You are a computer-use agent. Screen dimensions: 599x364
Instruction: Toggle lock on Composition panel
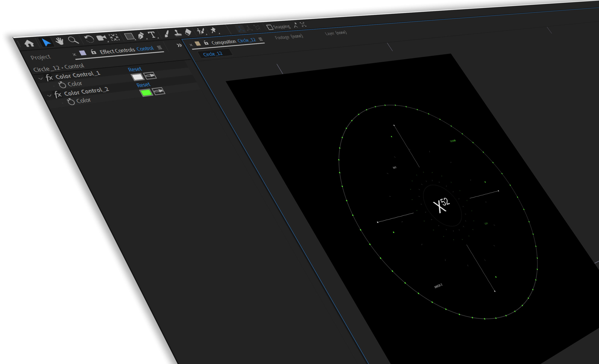(206, 43)
